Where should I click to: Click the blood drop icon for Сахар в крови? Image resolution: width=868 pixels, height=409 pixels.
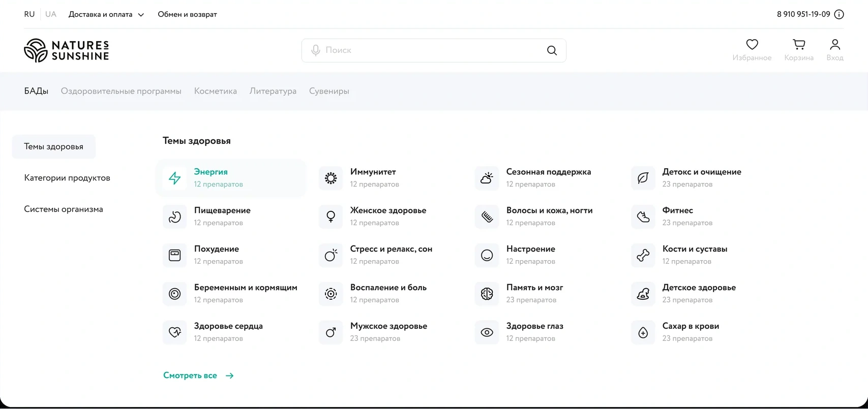coord(643,332)
